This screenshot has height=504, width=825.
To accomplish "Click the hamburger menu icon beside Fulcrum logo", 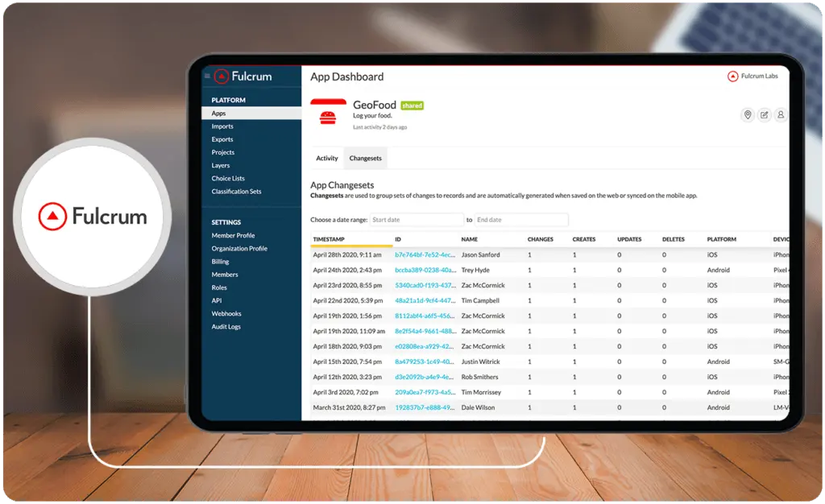I will tap(207, 76).
